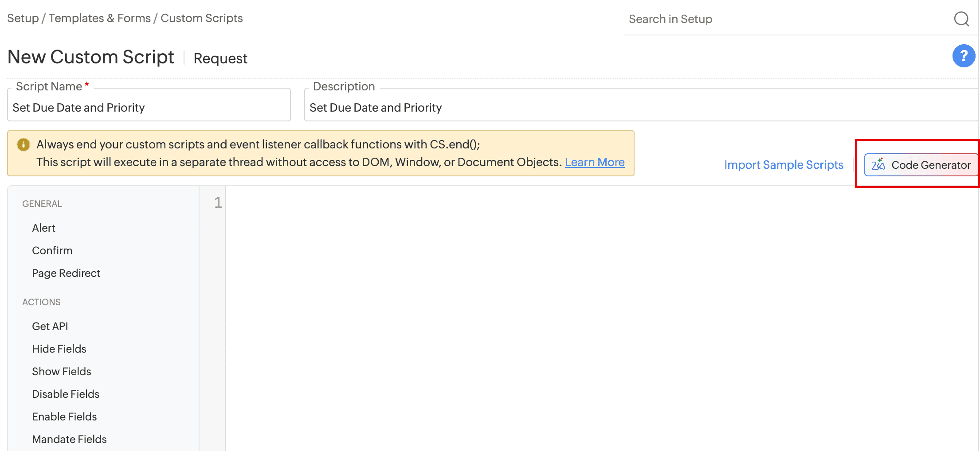Viewport: 980px width, 451px height.
Task: Click into the Description field
Action: tap(641, 108)
